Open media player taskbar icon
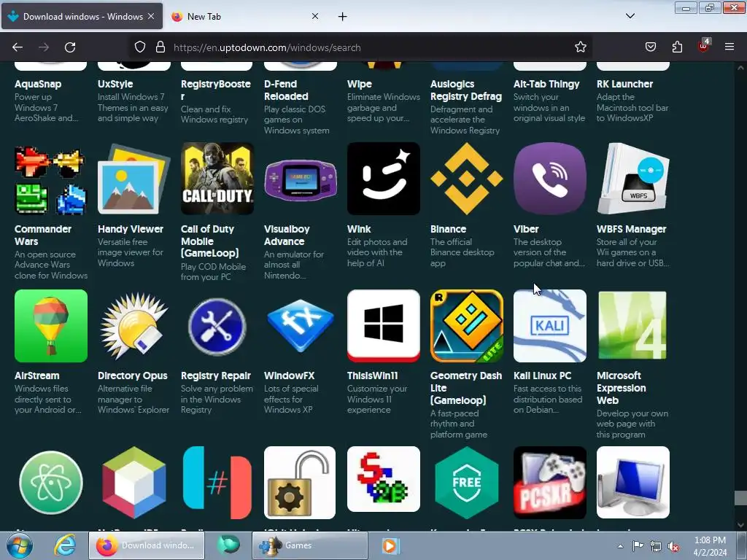Viewport: 747px width, 560px height. pyautogui.click(x=390, y=545)
